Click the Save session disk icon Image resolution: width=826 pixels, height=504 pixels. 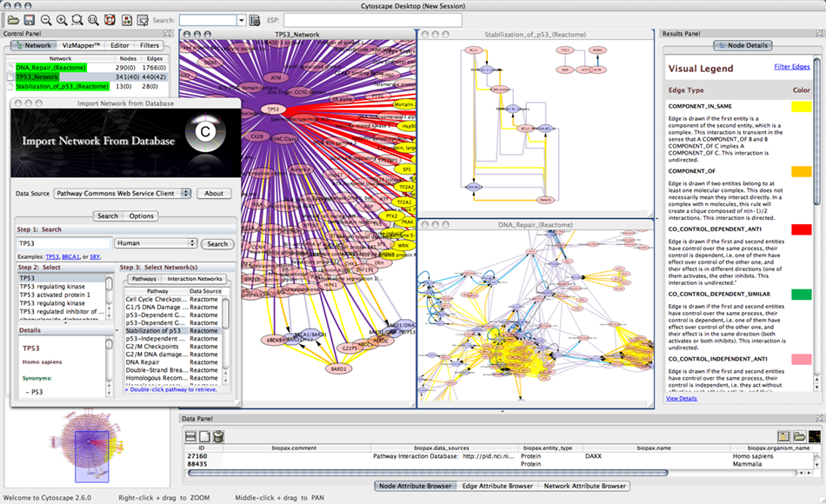pyautogui.click(x=29, y=19)
